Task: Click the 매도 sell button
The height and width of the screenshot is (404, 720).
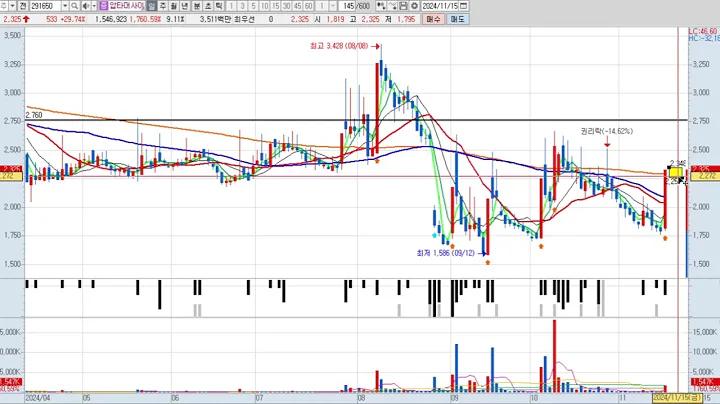Action: pyautogui.click(x=457, y=19)
